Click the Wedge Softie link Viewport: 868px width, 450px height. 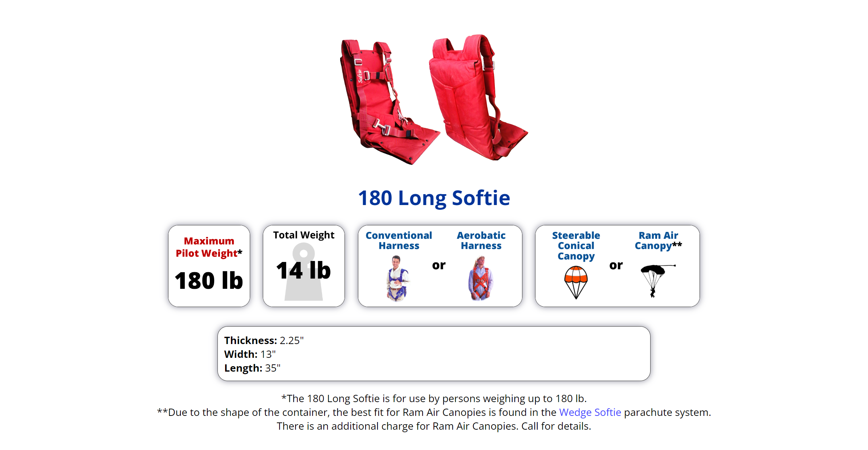pos(590,412)
